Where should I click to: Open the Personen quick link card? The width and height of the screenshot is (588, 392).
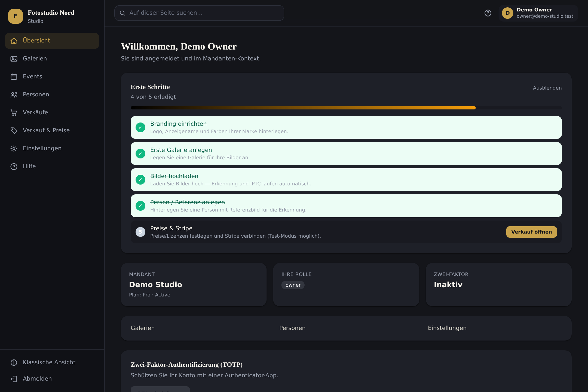[x=292, y=328]
